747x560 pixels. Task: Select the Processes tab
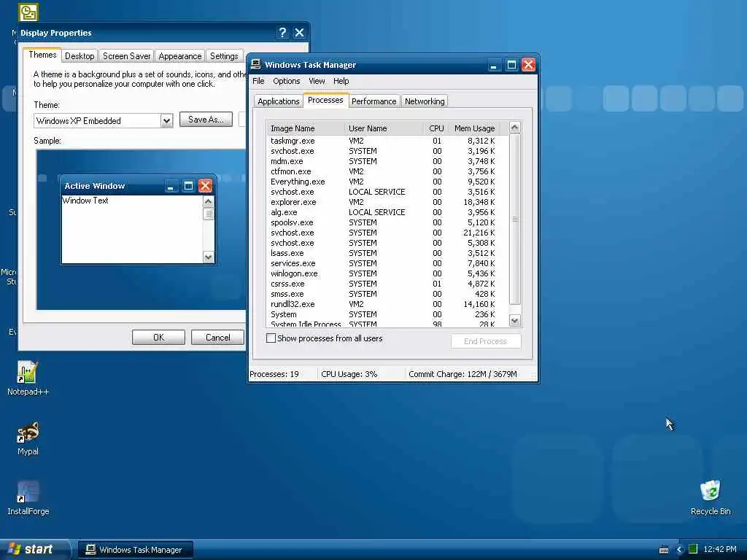(x=325, y=100)
